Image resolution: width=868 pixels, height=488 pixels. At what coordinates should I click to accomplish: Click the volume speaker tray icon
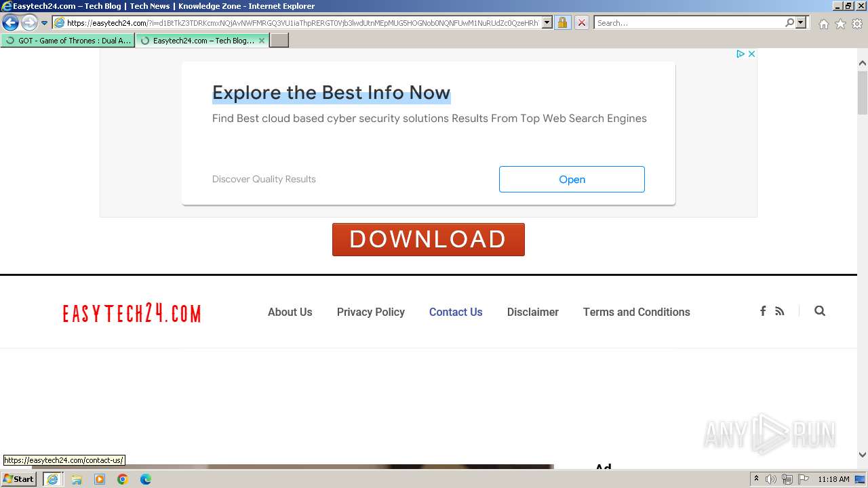tap(771, 479)
